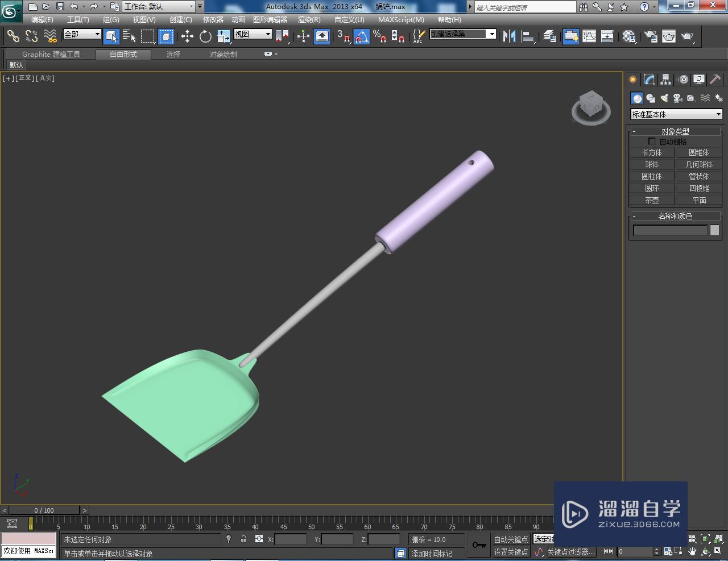Open the Schematic View
Screen dimensions: 728x561
pyautogui.click(x=607, y=36)
